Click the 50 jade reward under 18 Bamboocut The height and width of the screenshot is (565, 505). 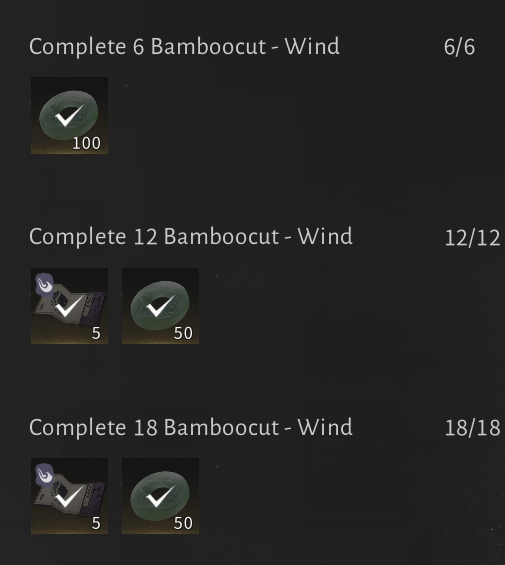(160, 496)
